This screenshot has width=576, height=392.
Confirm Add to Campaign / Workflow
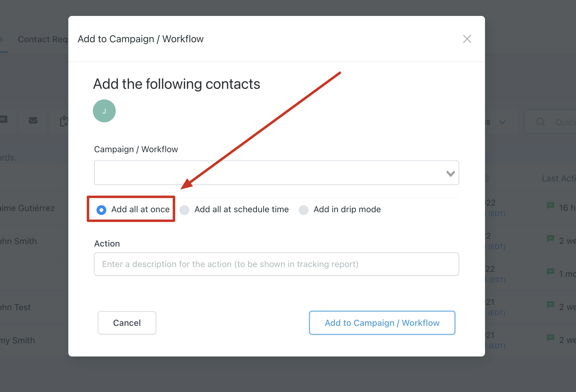(x=382, y=323)
